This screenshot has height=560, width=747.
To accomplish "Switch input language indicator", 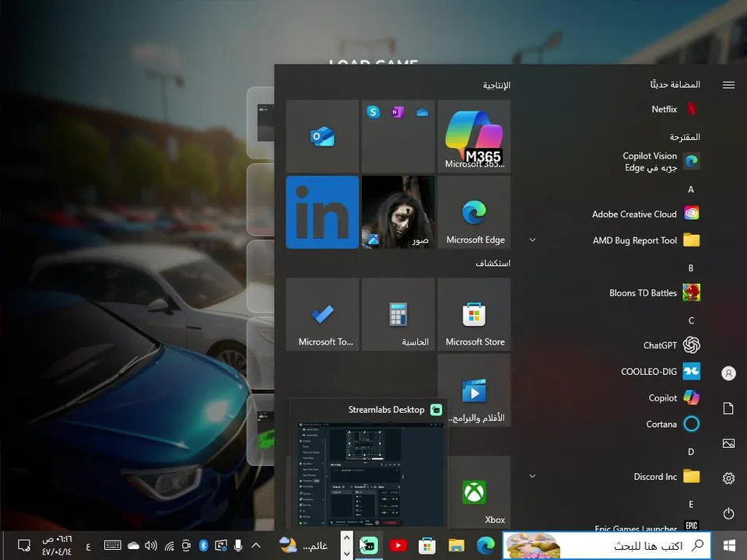I will point(88,546).
